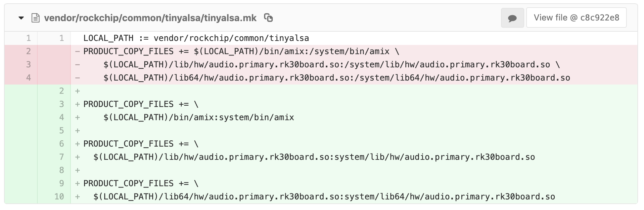Screen dimensions: 644x210
Task: Select new line number 7
Action: coord(62,157)
